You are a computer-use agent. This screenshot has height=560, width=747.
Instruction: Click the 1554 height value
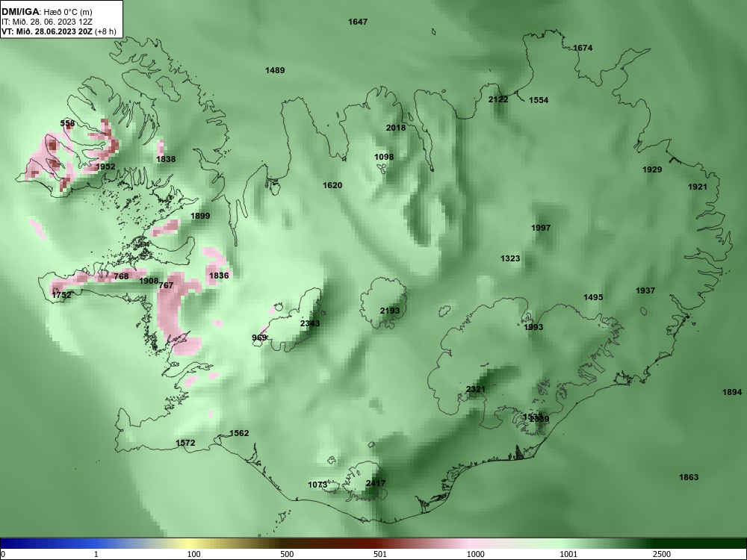(x=539, y=101)
